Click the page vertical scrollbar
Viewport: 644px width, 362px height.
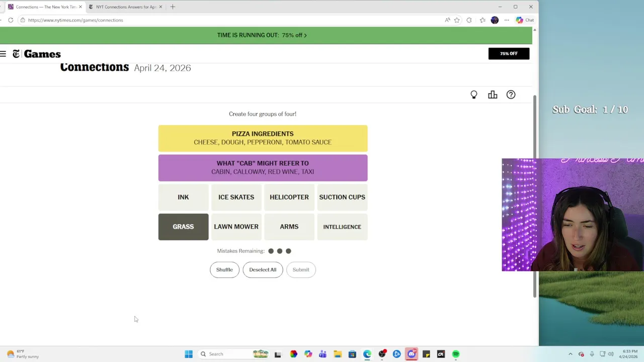tap(535, 196)
